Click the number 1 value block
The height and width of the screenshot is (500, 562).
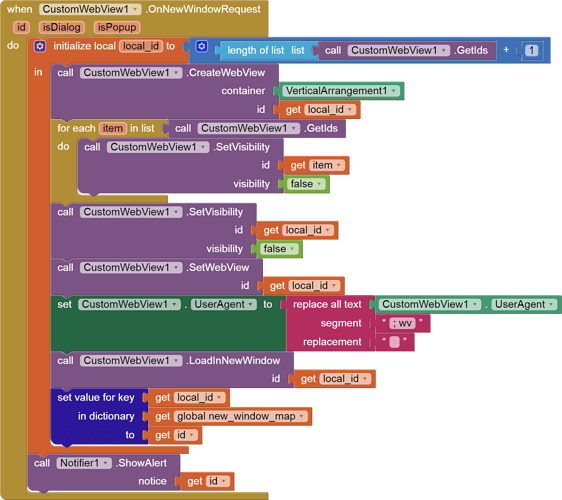(532, 51)
